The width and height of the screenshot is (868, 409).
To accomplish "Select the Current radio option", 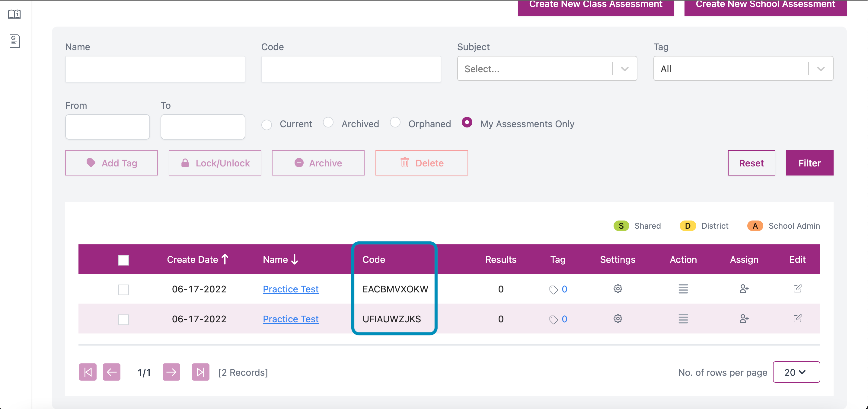I will [x=266, y=125].
